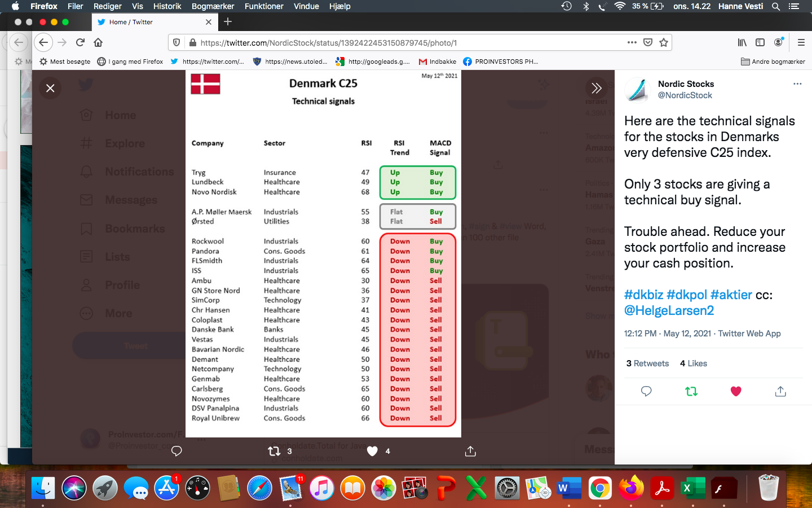Open Nordic Stocks profile avatar
812x508 pixels.
638,90
